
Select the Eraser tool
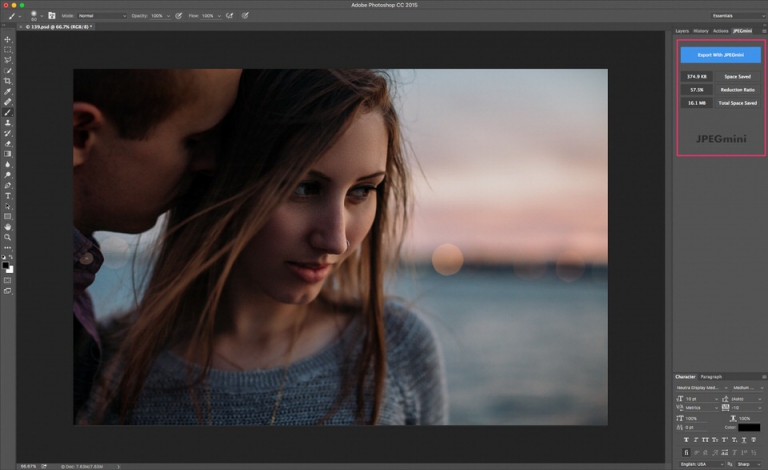coord(7,144)
